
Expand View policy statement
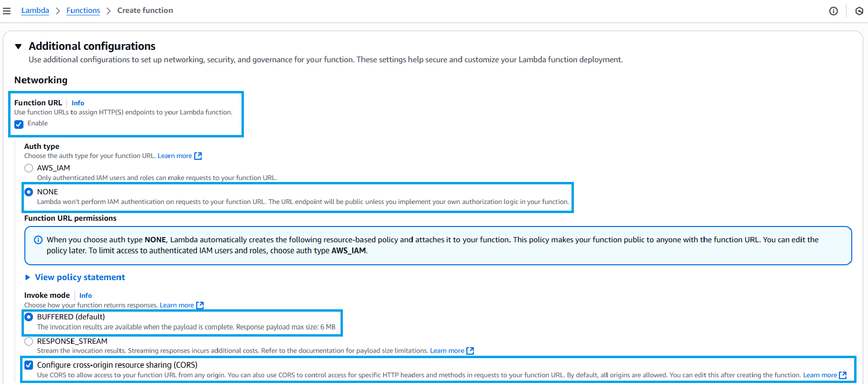tap(75, 277)
